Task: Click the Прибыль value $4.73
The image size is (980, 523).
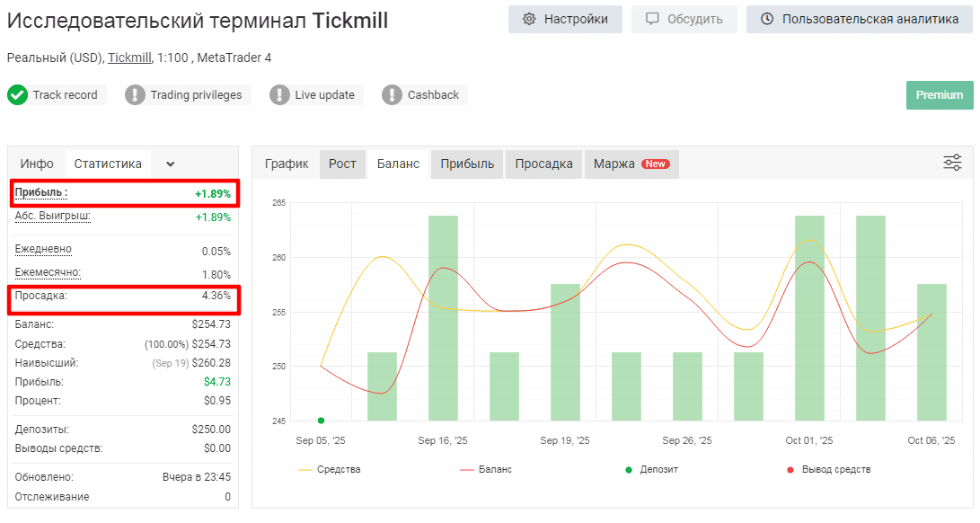Action: [x=216, y=382]
